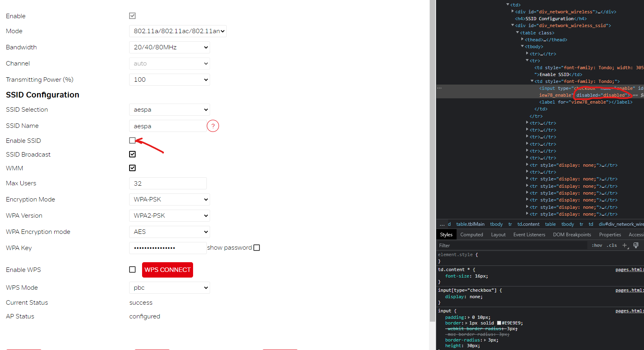Toggle the SSID Broadcast checkbox
644x350 pixels.
132,154
